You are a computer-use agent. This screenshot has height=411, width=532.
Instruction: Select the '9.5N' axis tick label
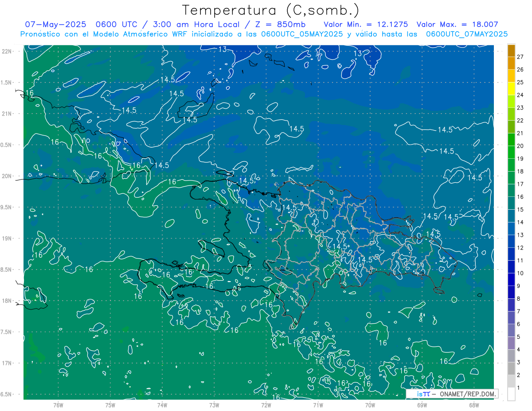pos(7,207)
